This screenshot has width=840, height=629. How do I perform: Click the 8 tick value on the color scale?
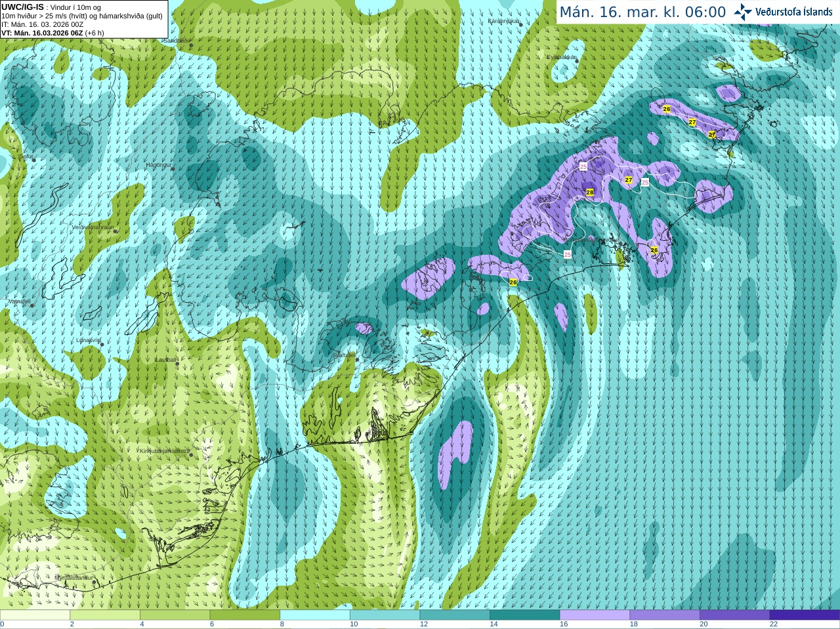pyautogui.click(x=282, y=624)
